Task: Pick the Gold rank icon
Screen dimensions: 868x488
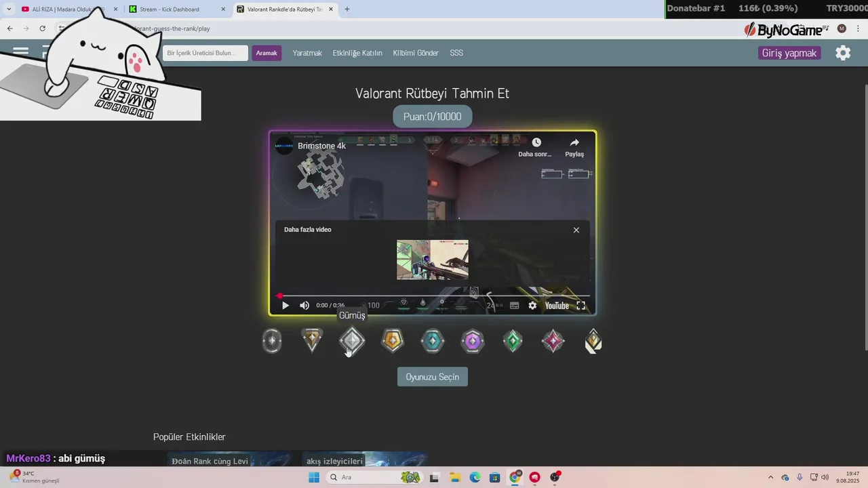Action: (x=393, y=341)
